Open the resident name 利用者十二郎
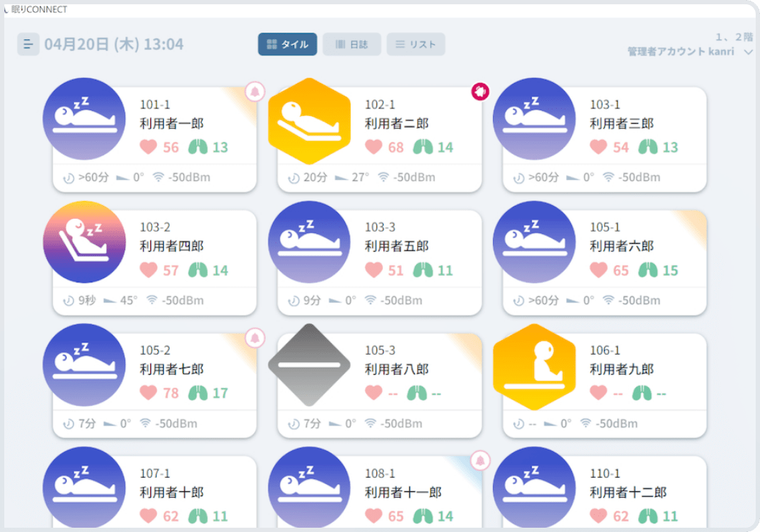The image size is (760, 532). (628, 493)
